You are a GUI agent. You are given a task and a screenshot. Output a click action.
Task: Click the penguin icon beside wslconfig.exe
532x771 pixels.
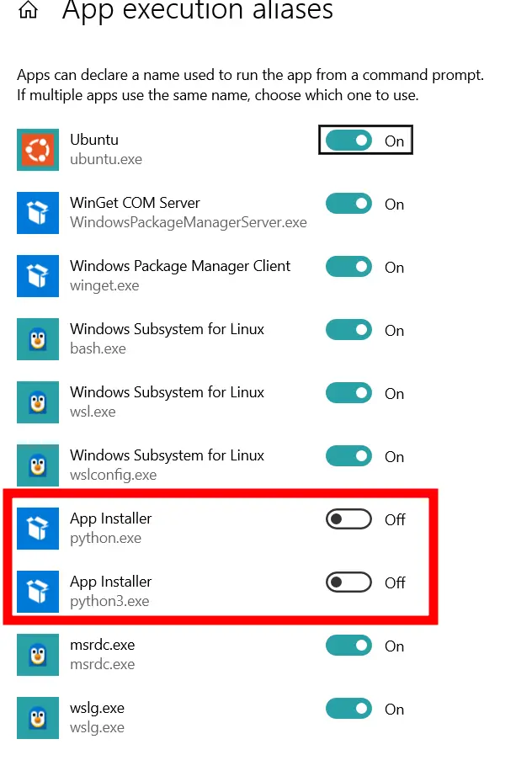38,465
